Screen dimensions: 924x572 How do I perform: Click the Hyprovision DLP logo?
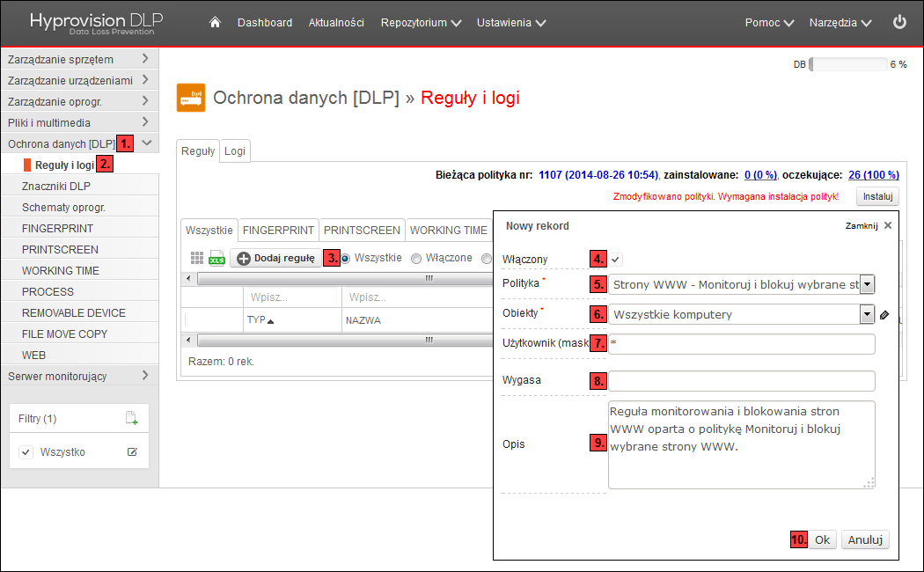point(97,24)
